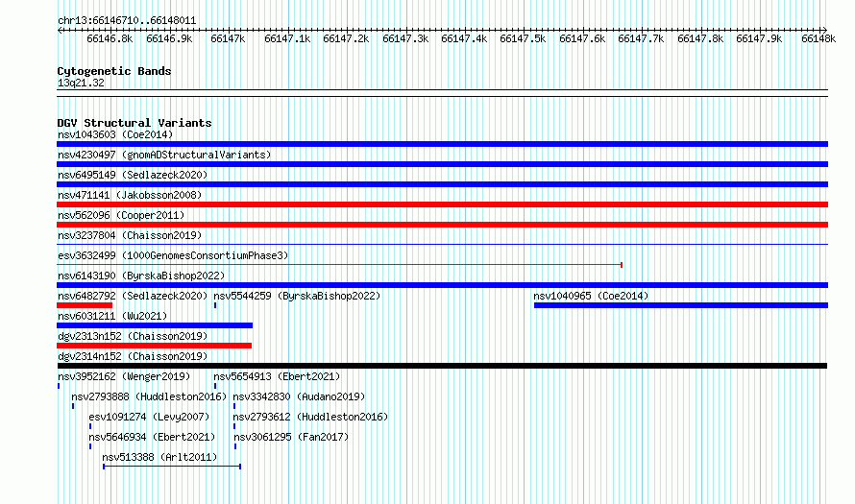The image size is (855, 504).
Task: Click ruler position 66146.8k
Action: [x=110, y=38]
